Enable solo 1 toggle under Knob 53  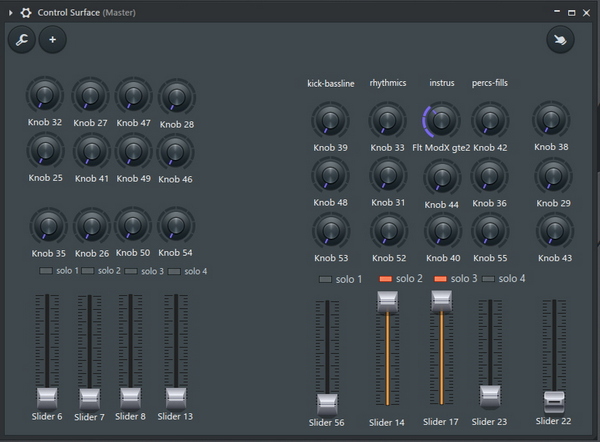coord(325,279)
